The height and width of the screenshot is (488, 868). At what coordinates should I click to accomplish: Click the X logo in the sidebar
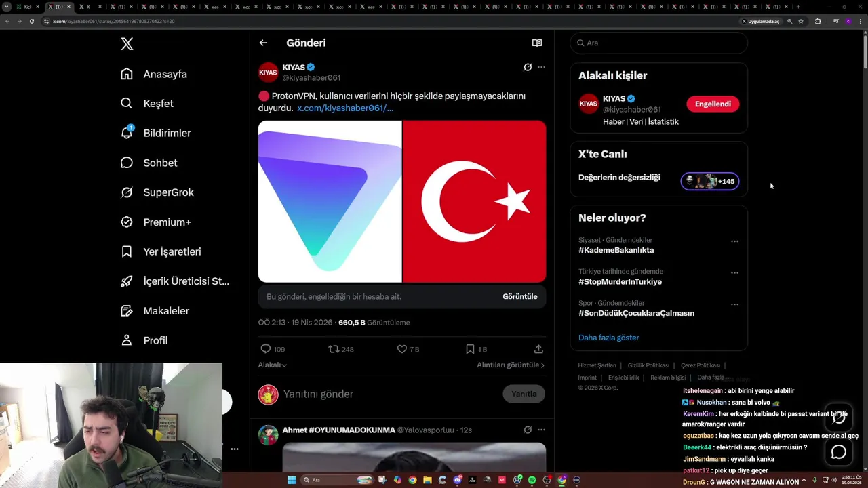[127, 44]
